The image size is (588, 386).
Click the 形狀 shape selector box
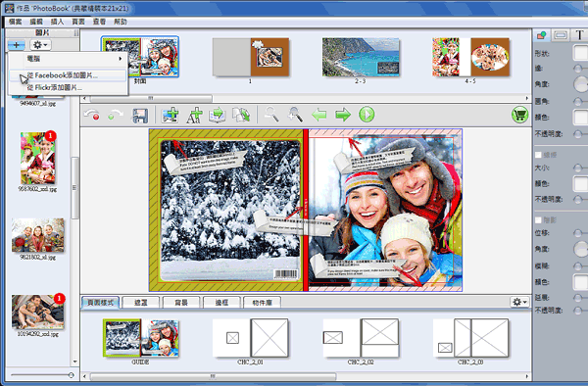(x=580, y=53)
